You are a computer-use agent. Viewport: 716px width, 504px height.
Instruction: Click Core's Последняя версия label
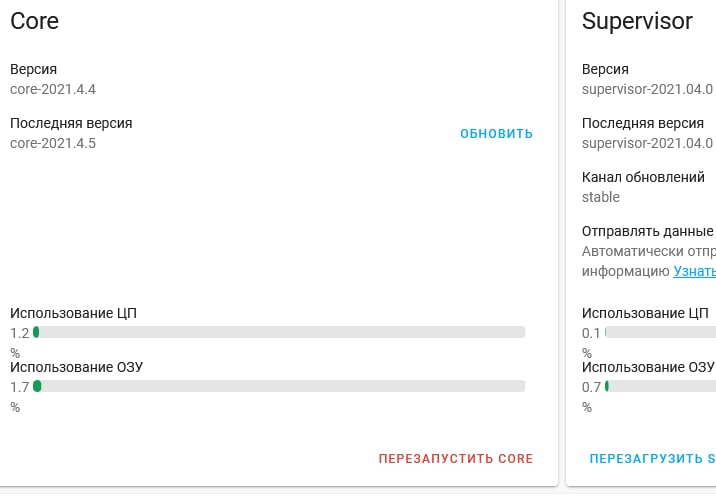click(71, 123)
